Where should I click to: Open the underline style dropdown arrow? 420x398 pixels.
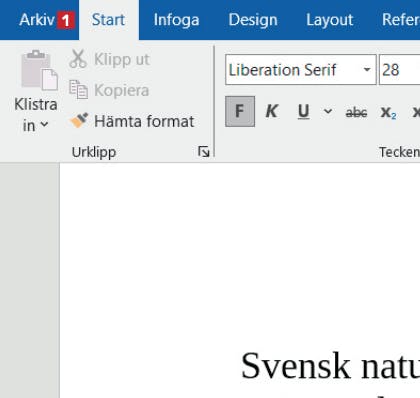pos(328,111)
